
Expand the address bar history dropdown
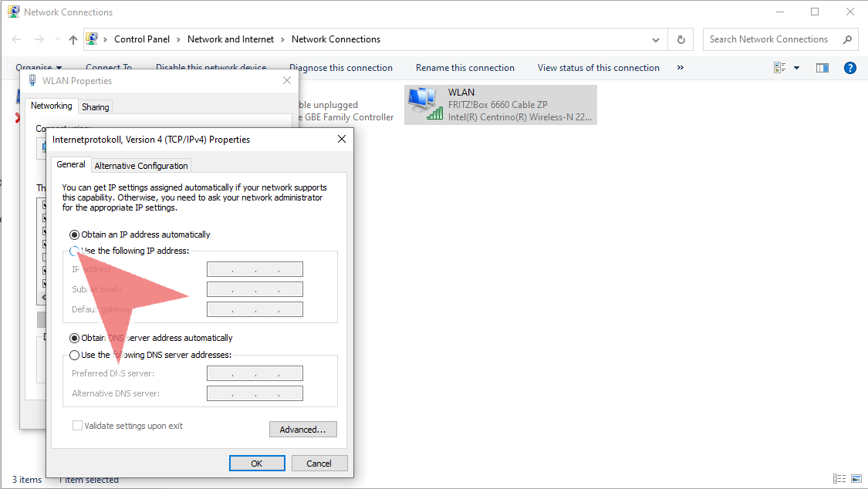656,39
